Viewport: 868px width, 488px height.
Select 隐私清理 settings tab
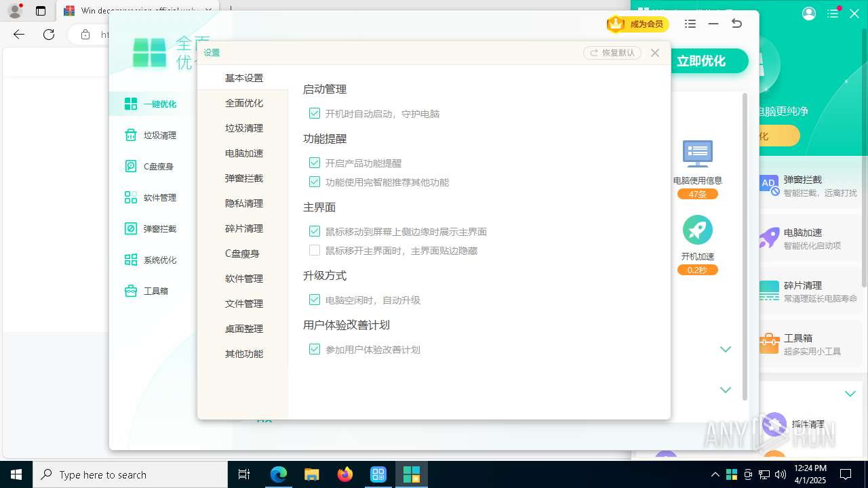(243, 203)
